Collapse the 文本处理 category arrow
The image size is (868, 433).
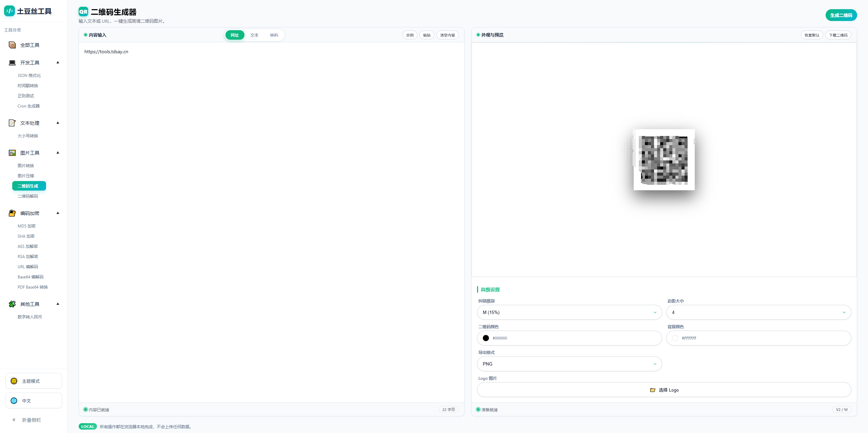58,123
